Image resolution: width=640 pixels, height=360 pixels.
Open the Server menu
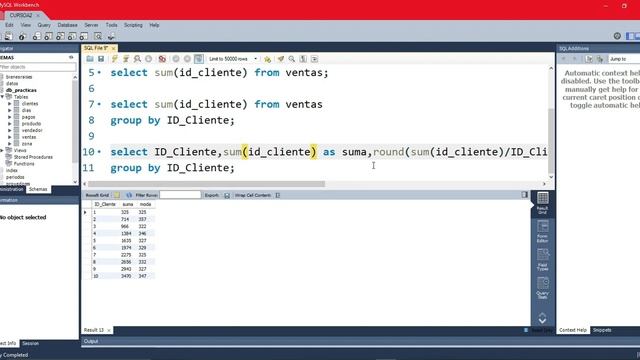(x=91, y=25)
